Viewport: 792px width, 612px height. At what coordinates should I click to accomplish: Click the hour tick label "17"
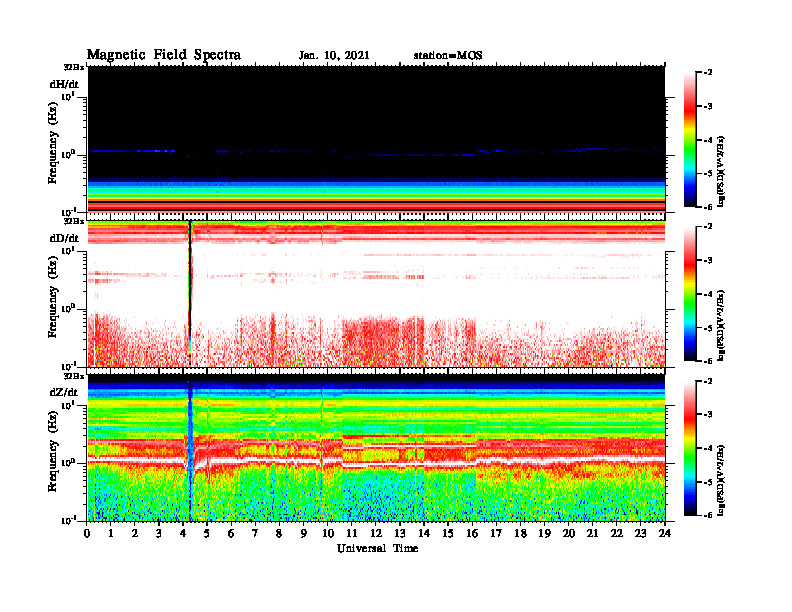click(496, 533)
